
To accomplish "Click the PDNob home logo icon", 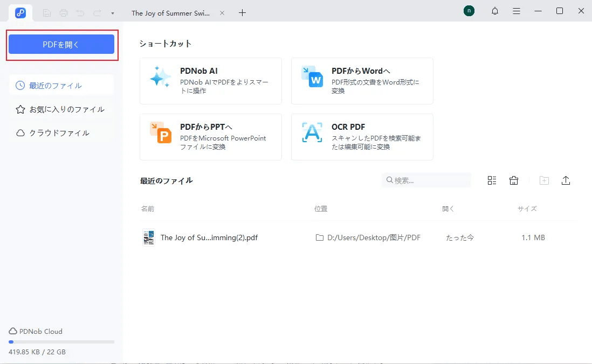I will pos(20,12).
